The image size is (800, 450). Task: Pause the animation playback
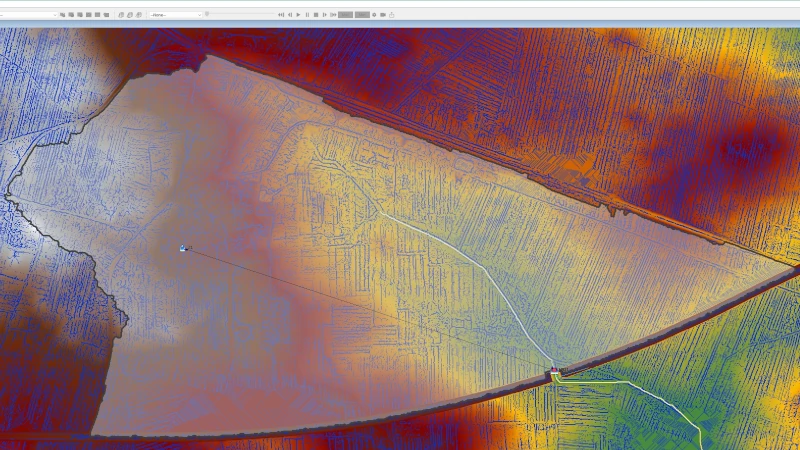(307, 15)
